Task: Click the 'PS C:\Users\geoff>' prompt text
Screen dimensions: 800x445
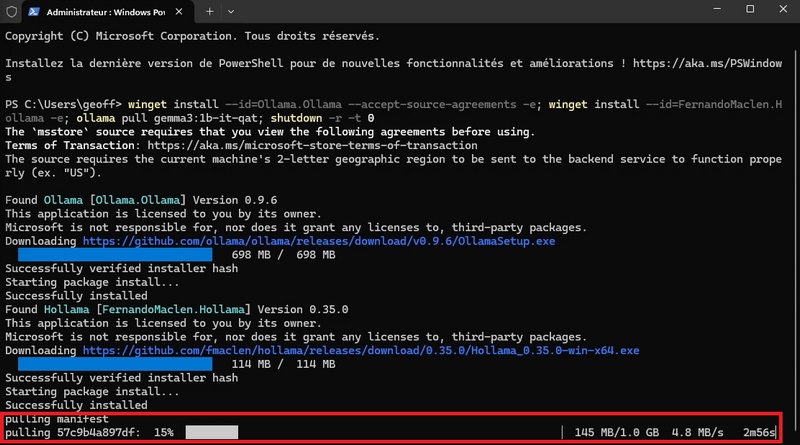Action: coord(63,105)
